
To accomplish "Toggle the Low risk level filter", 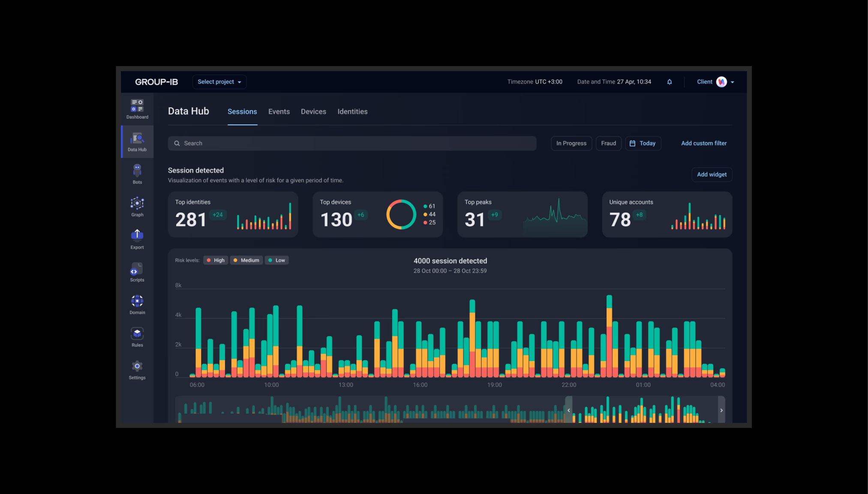I will [x=276, y=260].
